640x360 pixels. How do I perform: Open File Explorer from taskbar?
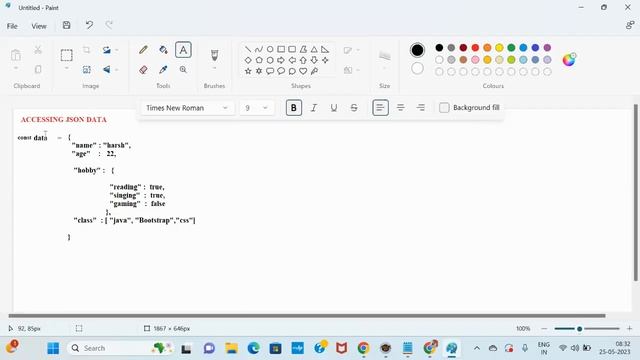pos(231,348)
